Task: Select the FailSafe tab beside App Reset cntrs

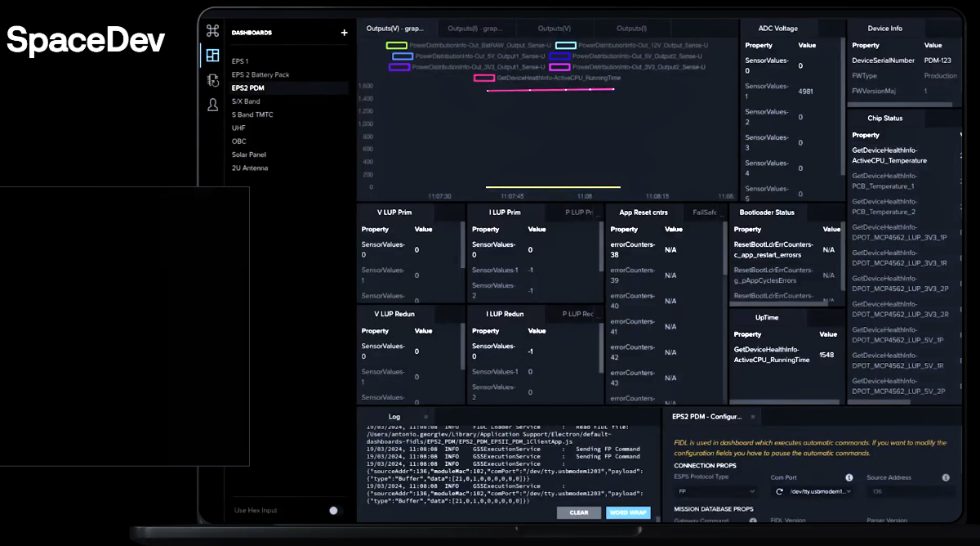Action: click(704, 213)
